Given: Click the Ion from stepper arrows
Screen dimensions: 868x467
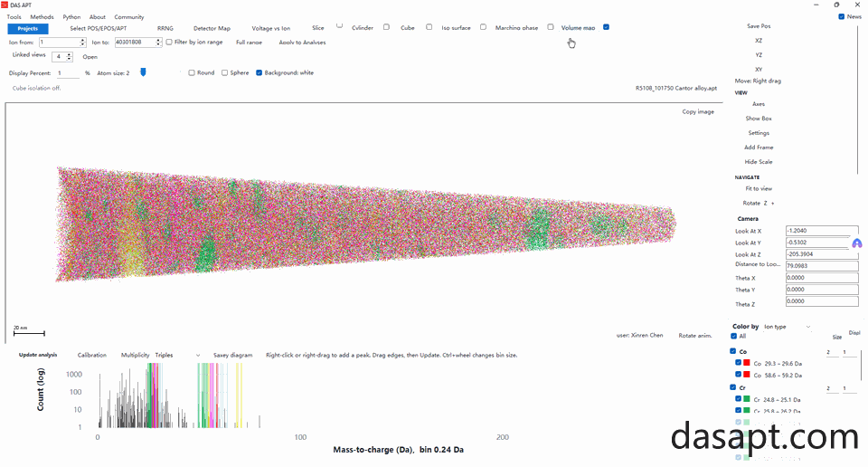Looking at the screenshot, I should tap(83, 43).
